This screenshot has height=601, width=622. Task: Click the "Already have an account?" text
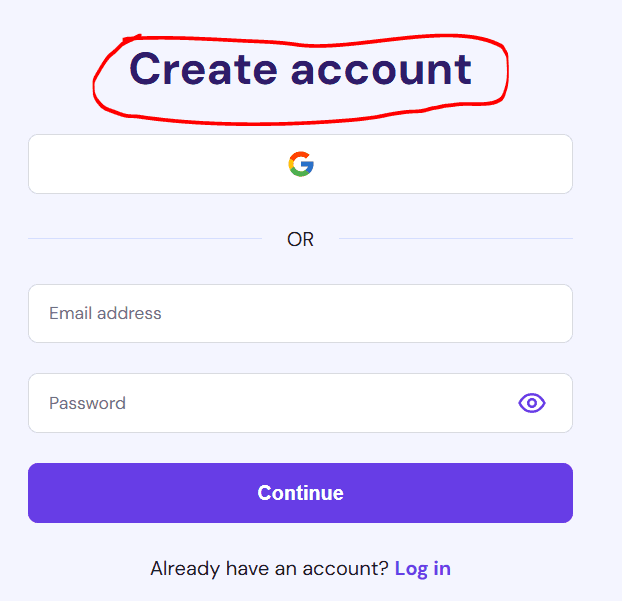pos(269,568)
